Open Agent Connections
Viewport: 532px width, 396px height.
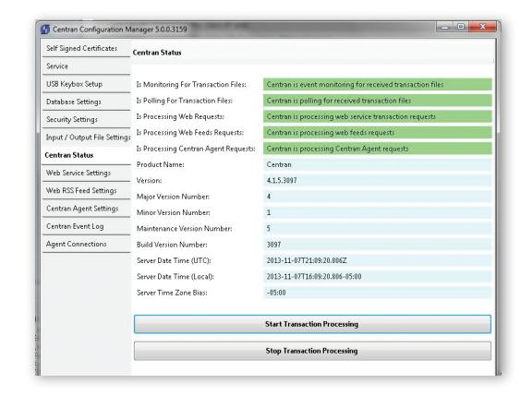click(x=86, y=244)
